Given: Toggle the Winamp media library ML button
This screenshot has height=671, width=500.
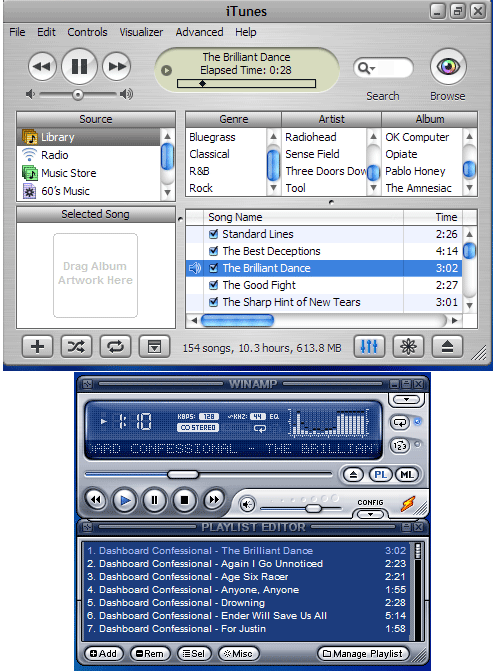Looking at the screenshot, I should 407,475.
